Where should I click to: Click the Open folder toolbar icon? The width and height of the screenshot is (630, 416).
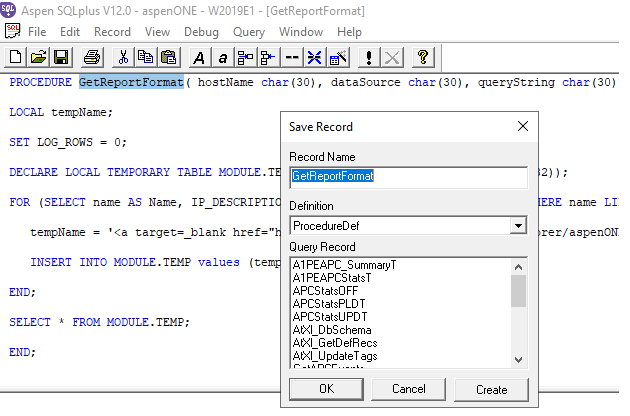(38, 57)
